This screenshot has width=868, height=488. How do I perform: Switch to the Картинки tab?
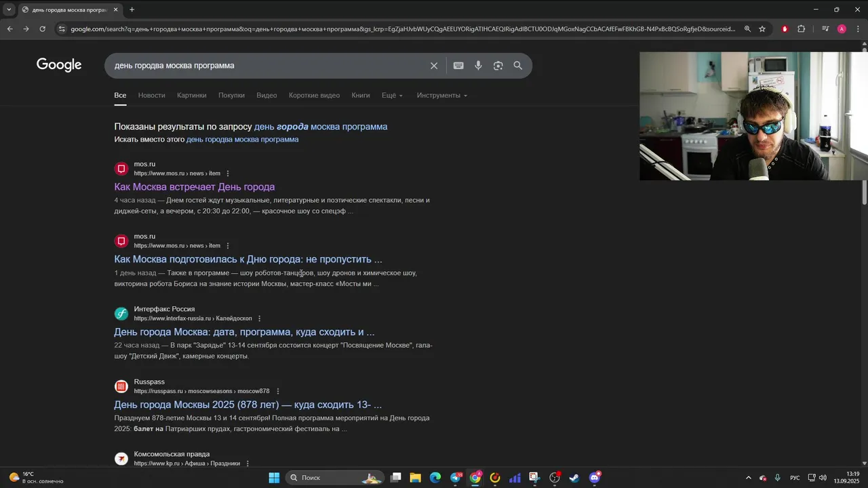pos(192,96)
